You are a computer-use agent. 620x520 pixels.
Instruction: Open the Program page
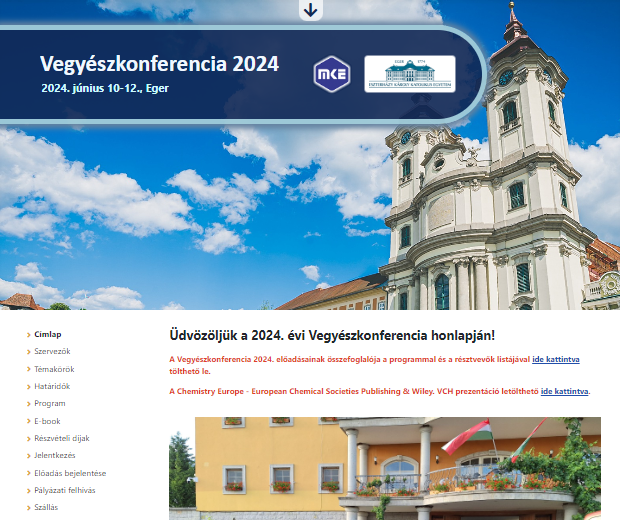(50, 403)
